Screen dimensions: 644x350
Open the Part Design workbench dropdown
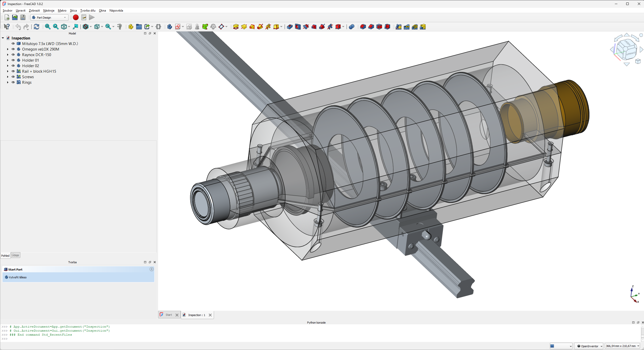pyautogui.click(x=49, y=17)
